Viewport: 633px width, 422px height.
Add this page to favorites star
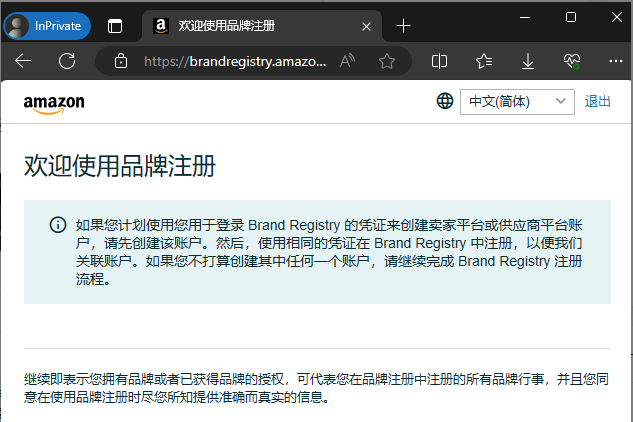coord(387,61)
